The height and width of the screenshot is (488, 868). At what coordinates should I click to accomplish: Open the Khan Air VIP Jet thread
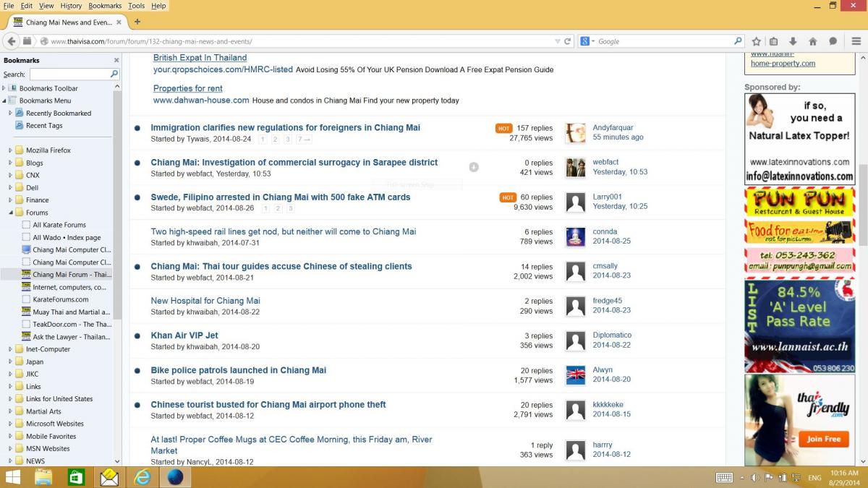coord(184,335)
